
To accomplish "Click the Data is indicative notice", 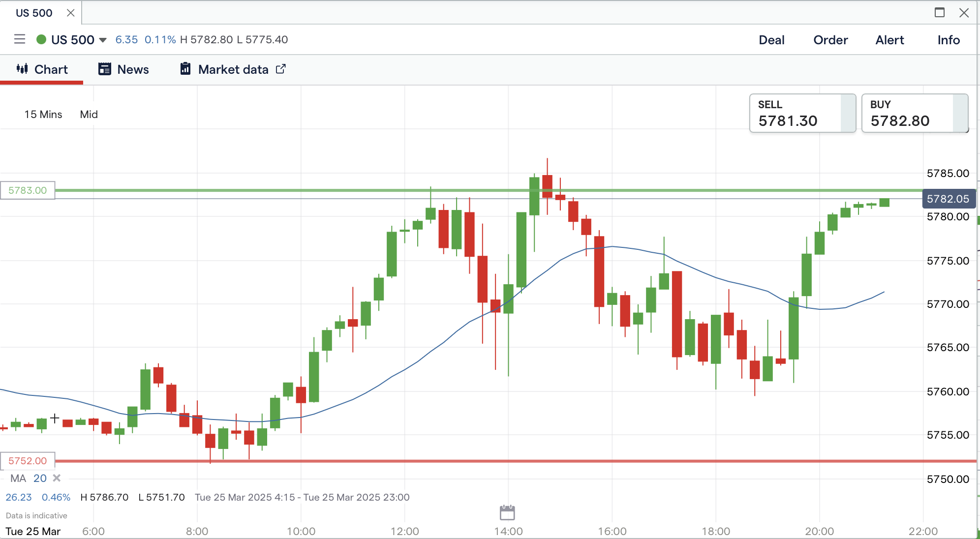I will [36, 515].
